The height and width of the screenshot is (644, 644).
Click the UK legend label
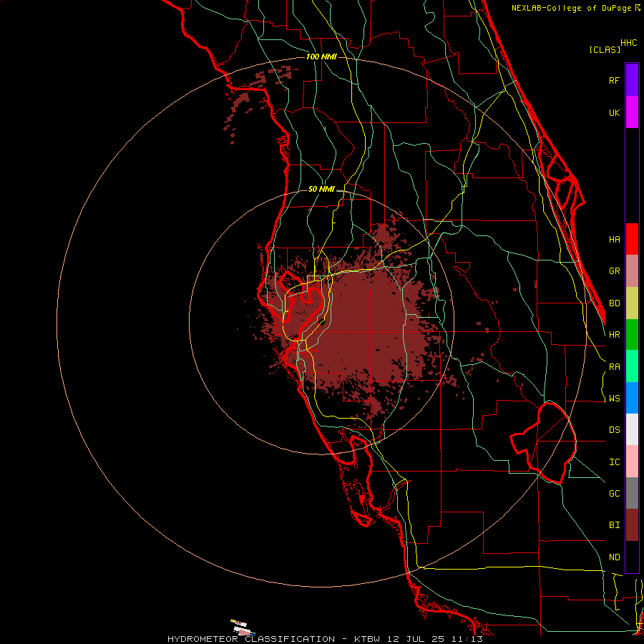click(614, 112)
